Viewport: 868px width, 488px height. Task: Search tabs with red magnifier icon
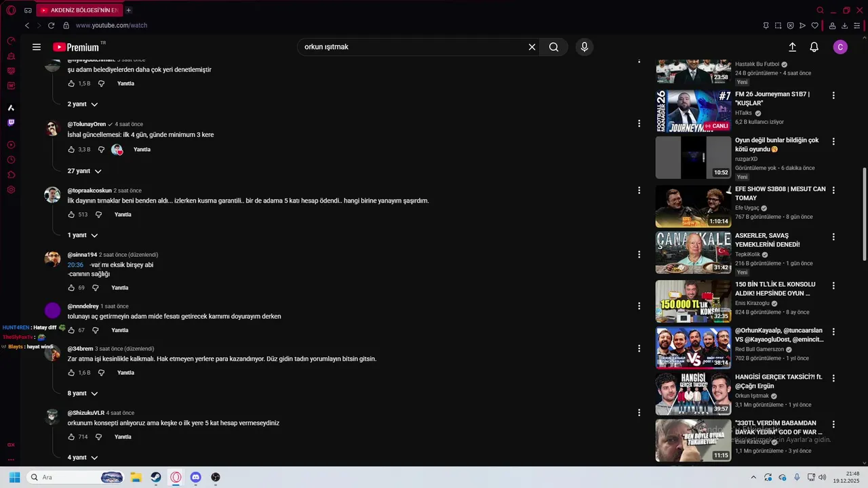pos(820,10)
